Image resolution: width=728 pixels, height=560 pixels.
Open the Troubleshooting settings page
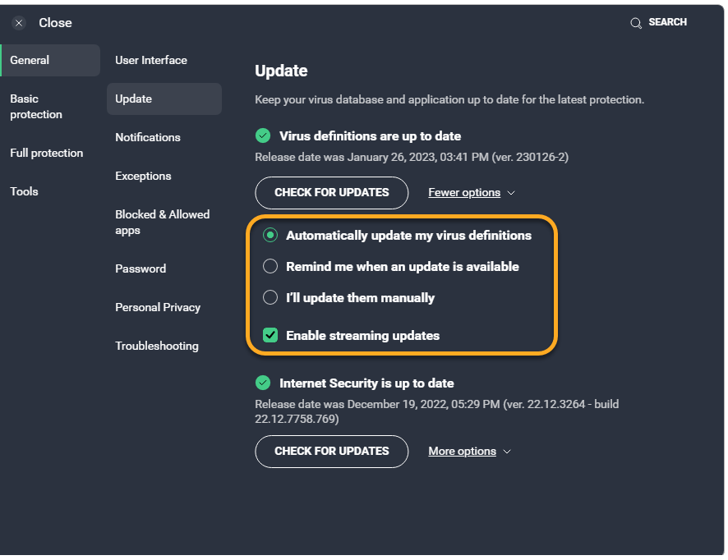pyautogui.click(x=157, y=346)
